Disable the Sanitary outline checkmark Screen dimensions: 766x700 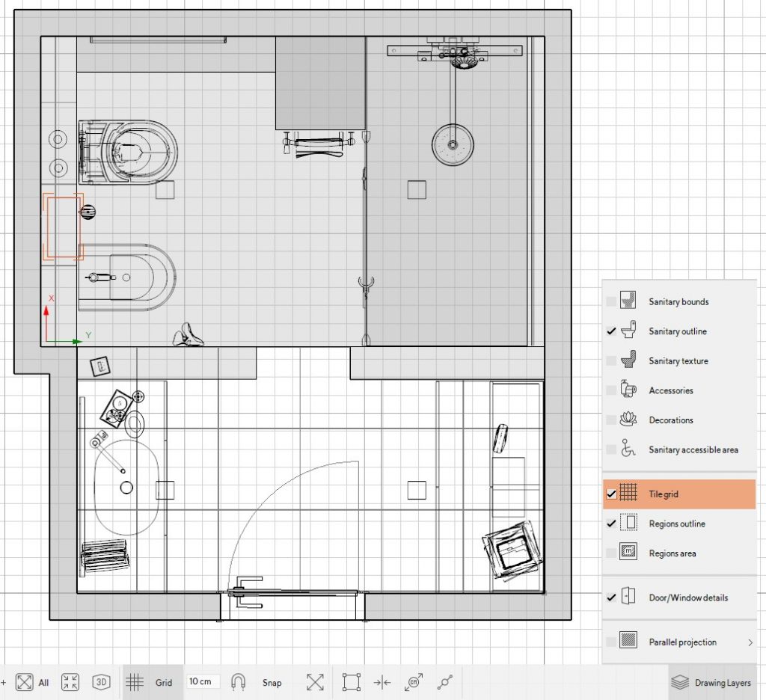coord(611,331)
